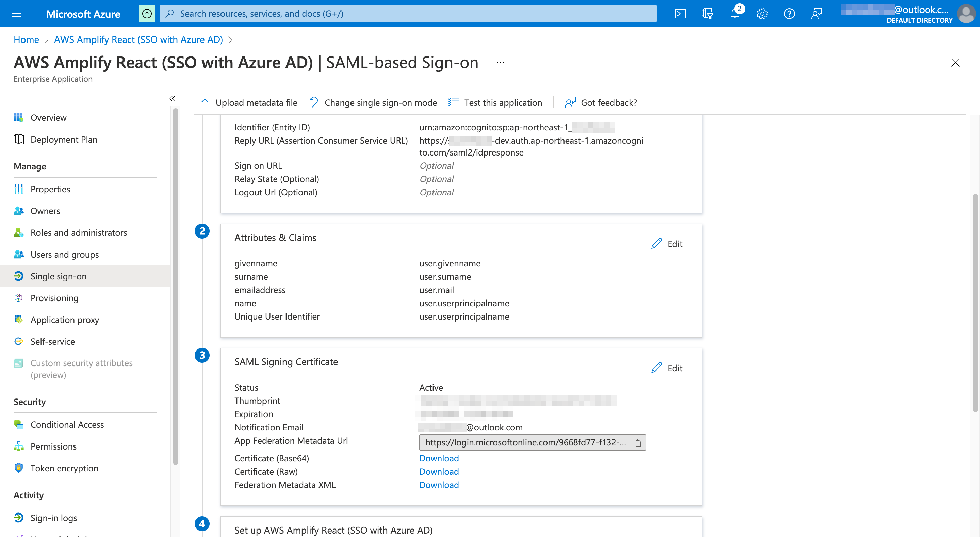Open the Azure Cloud Shell icon

point(681,13)
